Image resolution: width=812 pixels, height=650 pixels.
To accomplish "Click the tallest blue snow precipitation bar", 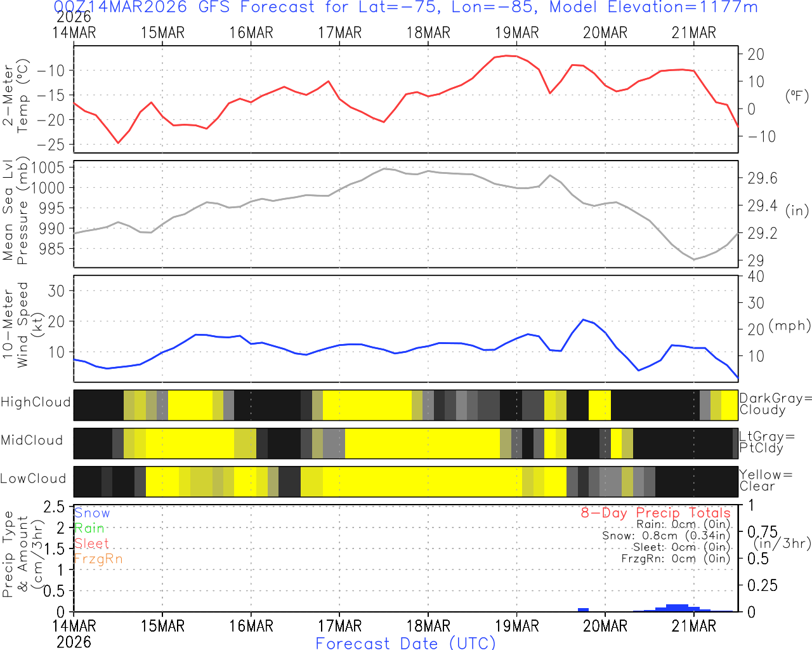I will click(677, 607).
